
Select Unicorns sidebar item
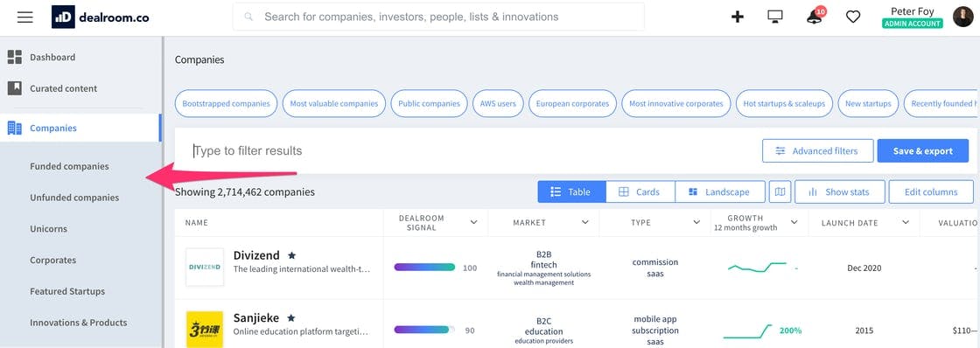pyautogui.click(x=49, y=229)
